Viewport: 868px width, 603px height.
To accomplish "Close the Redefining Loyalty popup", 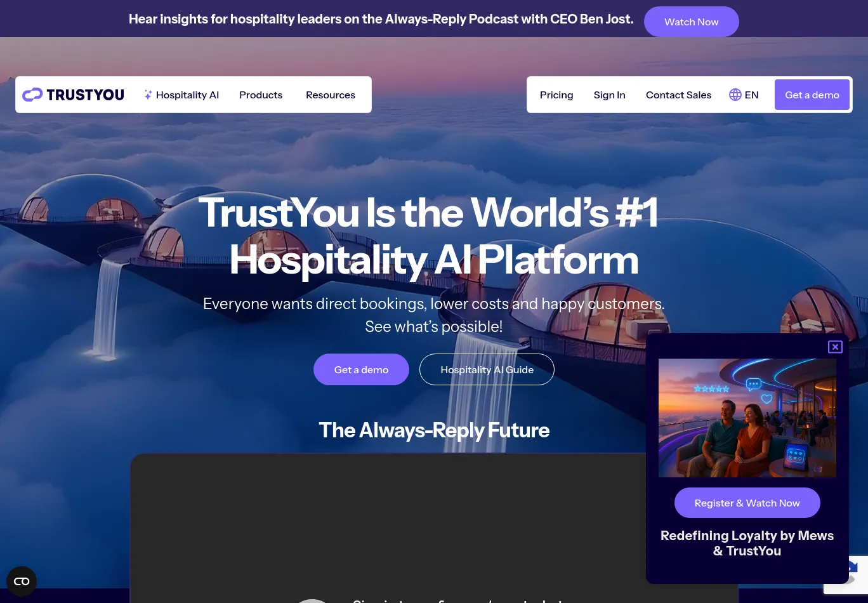I will click(x=835, y=347).
